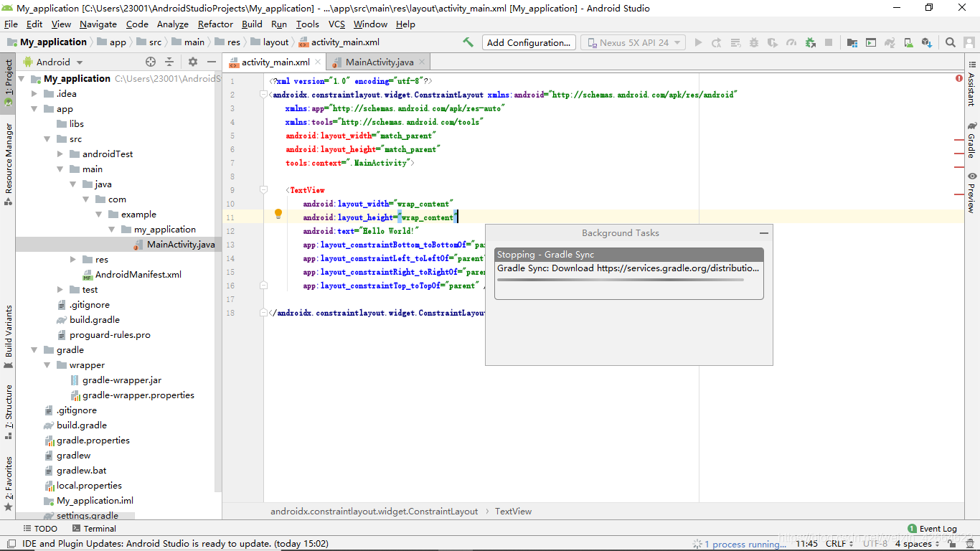Open the Navigate menu
This screenshot has height=551, width=980.
(x=98, y=24)
